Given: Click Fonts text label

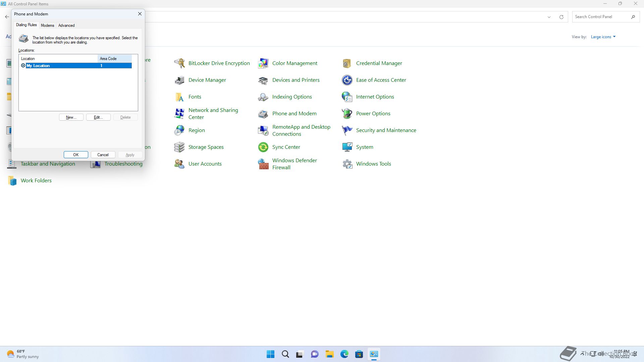Looking at the screenshot, I should click(x=195, y=97).
